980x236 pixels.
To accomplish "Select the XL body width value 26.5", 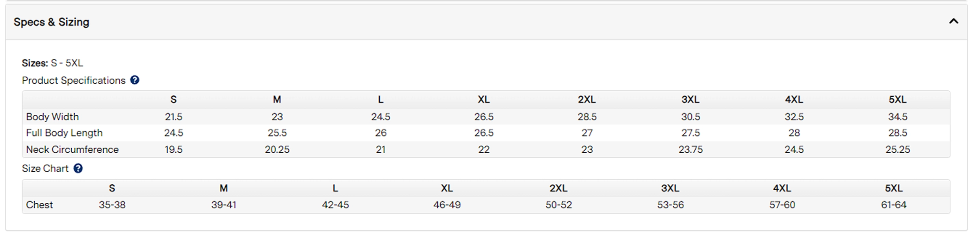I will click(484, 117).
